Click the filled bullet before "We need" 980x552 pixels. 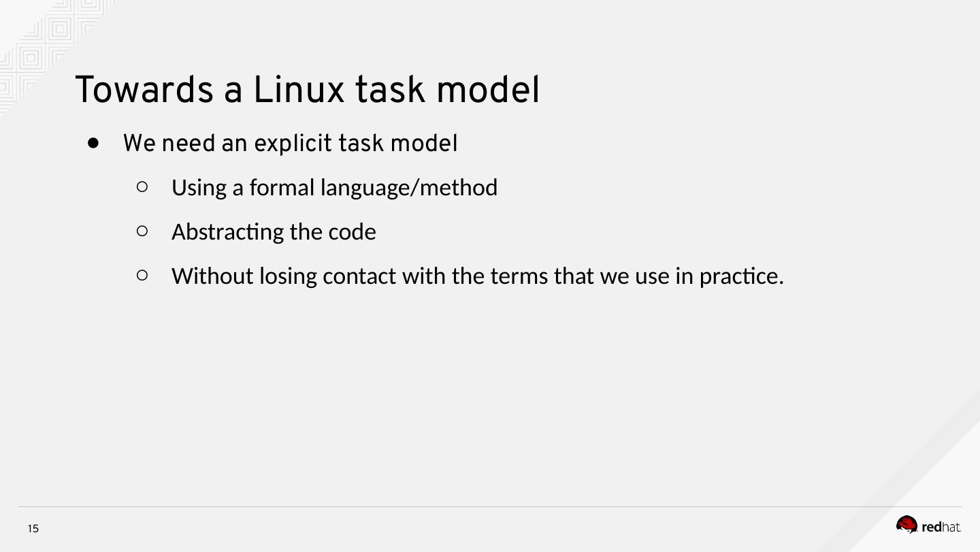pyautogui.click(x=94, y=143)
